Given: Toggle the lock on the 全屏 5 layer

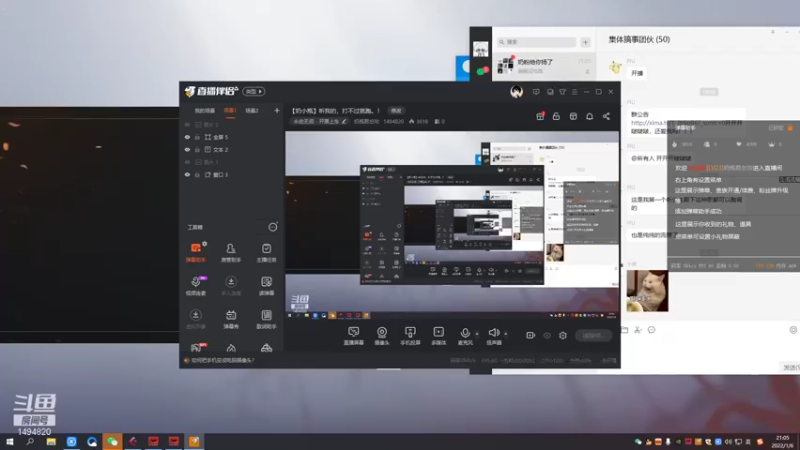Looking at the screenshot, I should pyautogui.click(x=197, y=137).
